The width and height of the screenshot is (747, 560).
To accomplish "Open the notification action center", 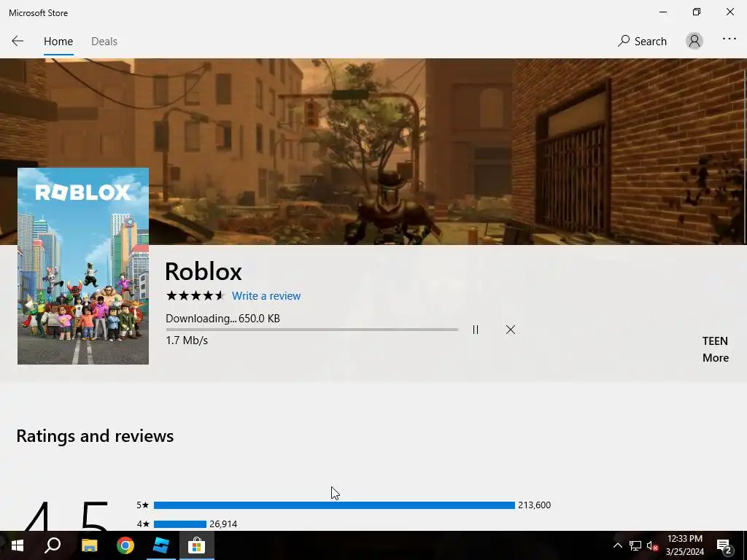I will 724,545.
